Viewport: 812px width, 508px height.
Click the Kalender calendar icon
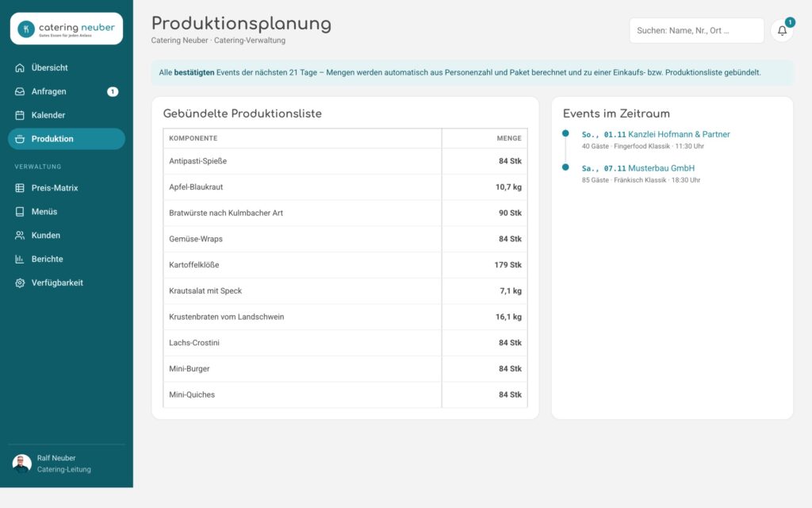coord(20,115)
